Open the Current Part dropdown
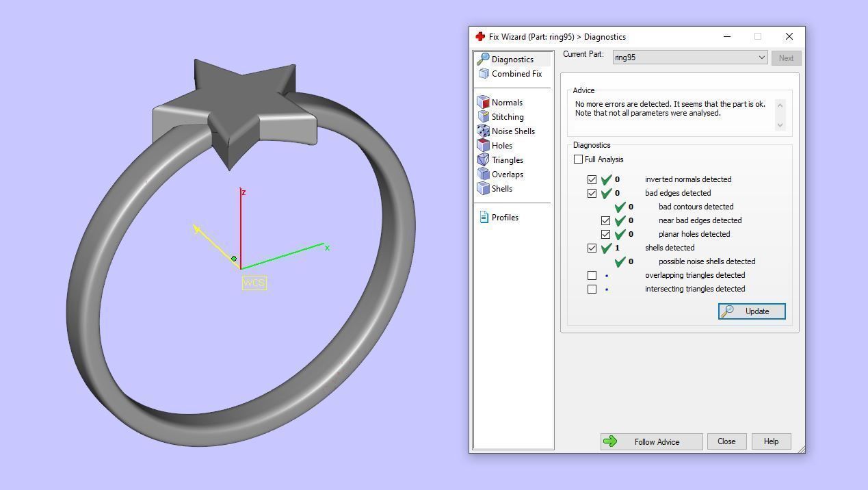868x490 pixels. (690, 57)
